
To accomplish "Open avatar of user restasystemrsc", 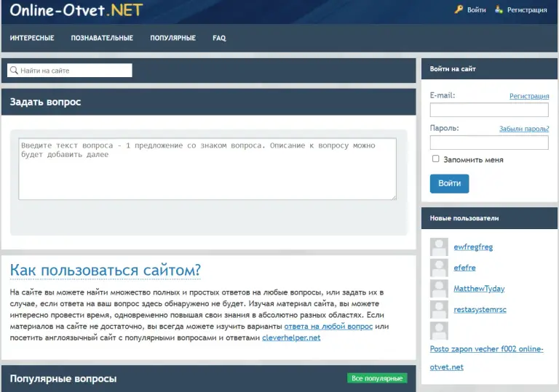I will 439,309.
